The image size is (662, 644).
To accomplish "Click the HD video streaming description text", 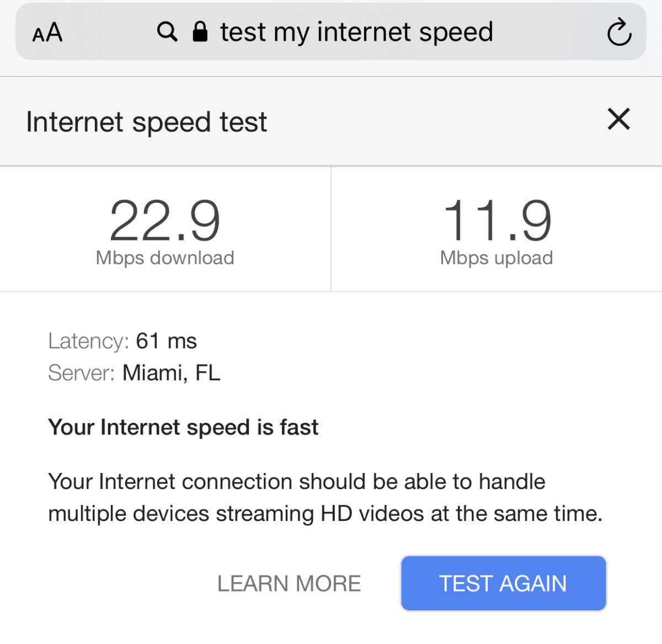I will pyautogui.click(x=325, y=497).
